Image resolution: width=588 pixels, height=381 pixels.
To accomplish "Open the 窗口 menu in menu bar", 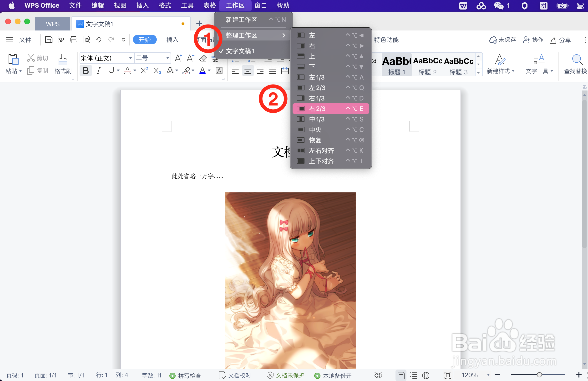I will [261, 5].
